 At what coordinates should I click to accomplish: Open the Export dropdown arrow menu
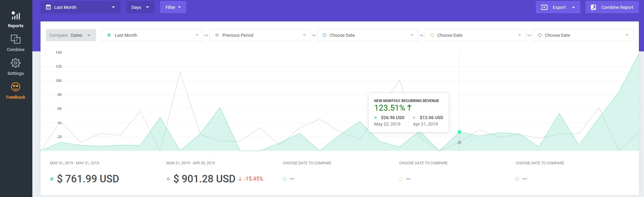pyautogui.click(x=574, y=7)
